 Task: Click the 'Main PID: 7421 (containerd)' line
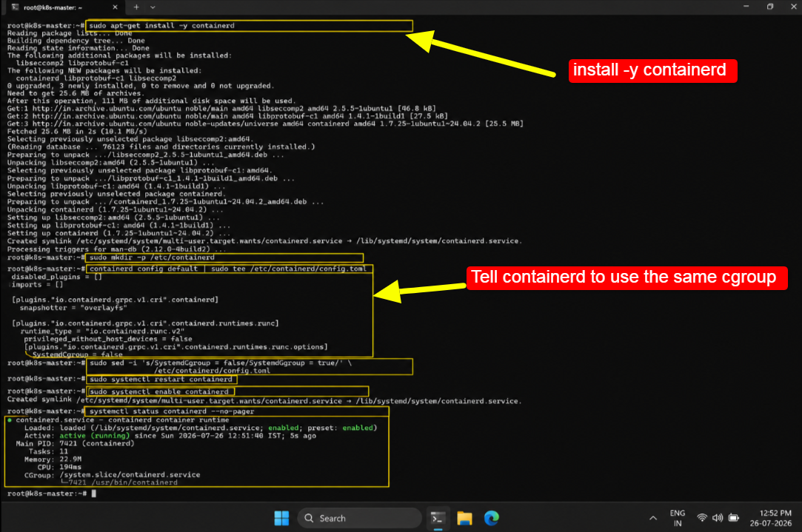coord(75,444)
